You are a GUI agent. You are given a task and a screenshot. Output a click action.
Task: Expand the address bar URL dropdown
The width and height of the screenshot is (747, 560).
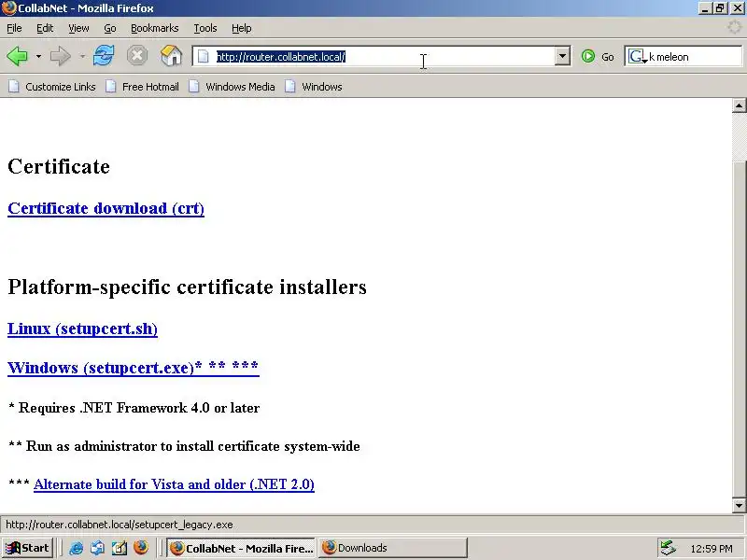pos(563,57)
